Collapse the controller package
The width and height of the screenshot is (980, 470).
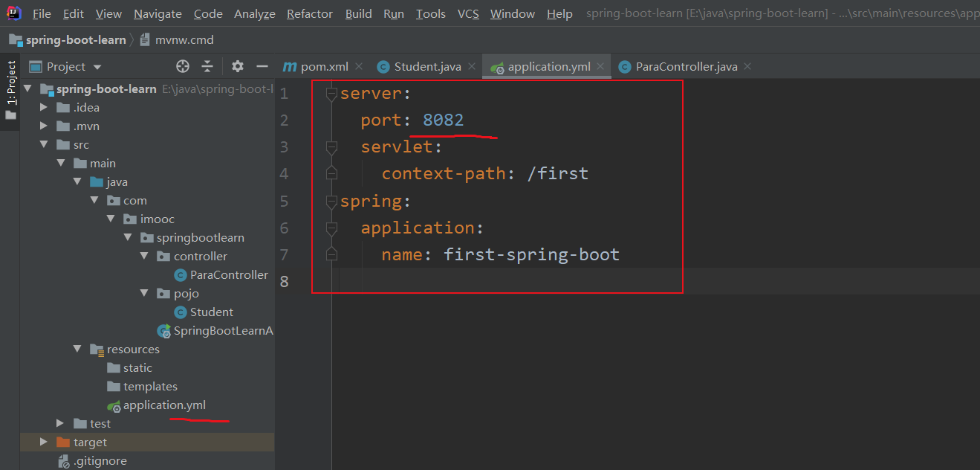point(144,256)
